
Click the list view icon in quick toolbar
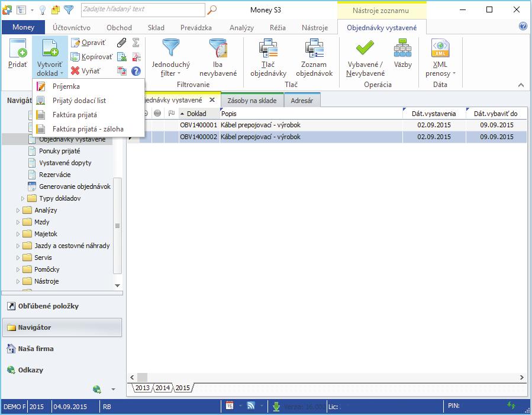tap(21, 10)
